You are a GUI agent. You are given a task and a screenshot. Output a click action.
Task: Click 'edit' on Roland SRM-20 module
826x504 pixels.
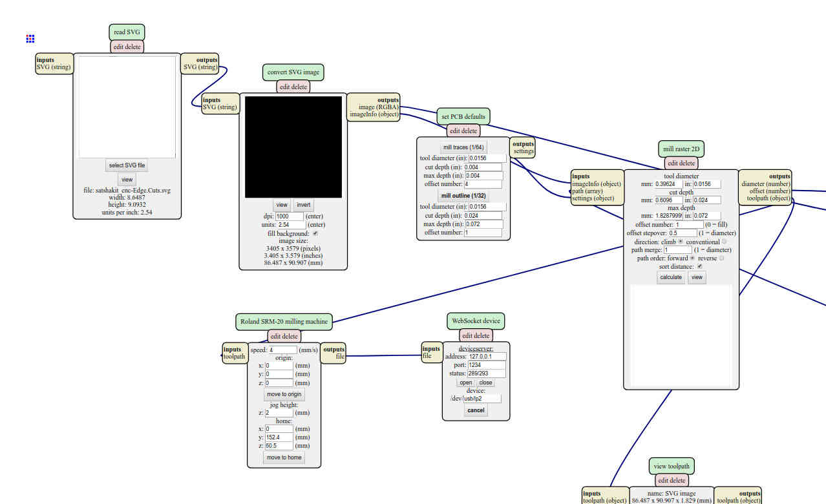click(276, 336)
